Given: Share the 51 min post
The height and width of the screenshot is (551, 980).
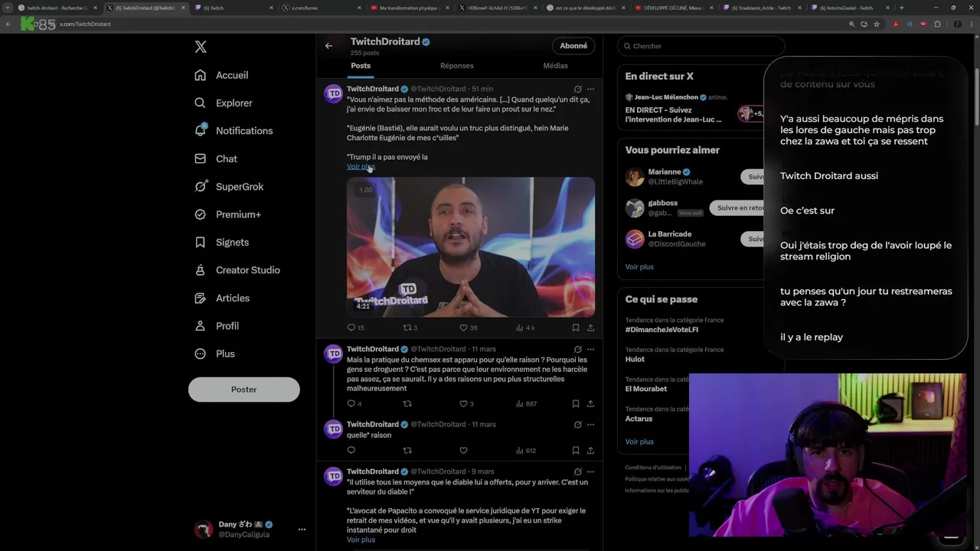Looking at the screenshot, I should point(590,328).
